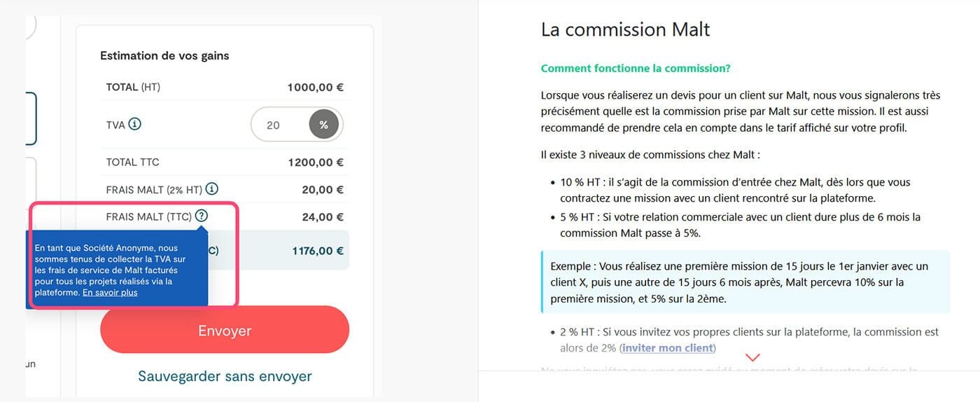Click the Comment fonctionne la commission? heading
The width and height of the screenshot is (980, 402).
pos(636,69)
